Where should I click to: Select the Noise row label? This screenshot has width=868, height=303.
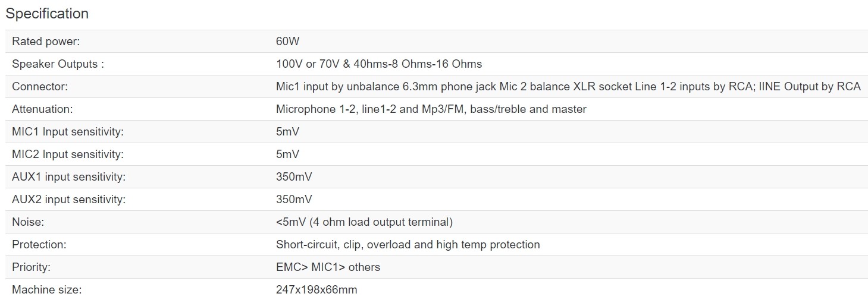pos(28,222)
